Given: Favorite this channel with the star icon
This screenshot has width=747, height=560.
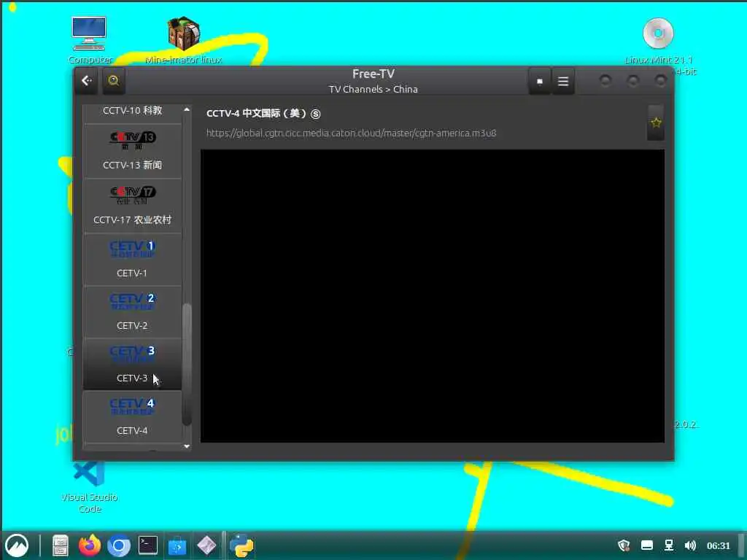Looking at the screenshot, I should pyautogui.click(x=656, y=122).
